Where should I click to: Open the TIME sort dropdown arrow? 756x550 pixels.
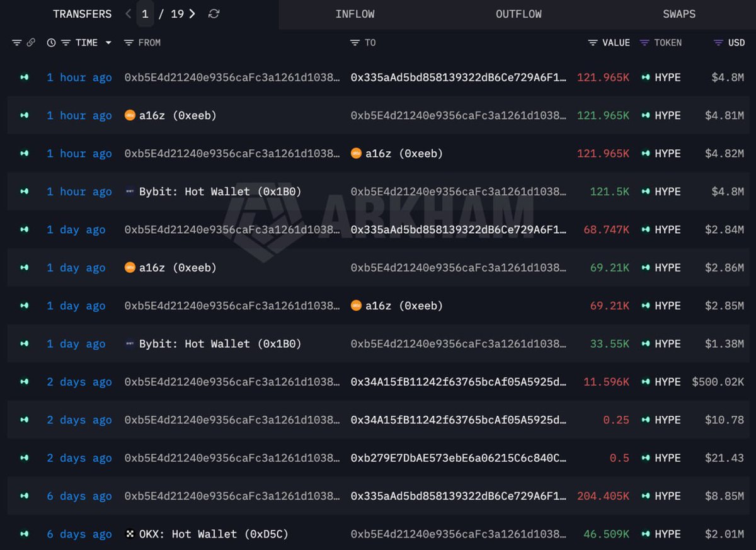pos(108,43)
